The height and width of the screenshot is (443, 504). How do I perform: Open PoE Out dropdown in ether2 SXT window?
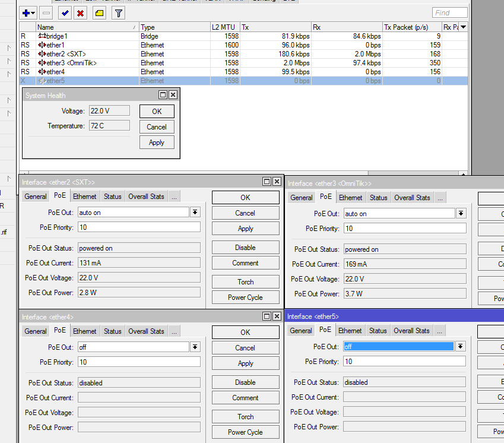pyautogui.click(x=195, y=213)
